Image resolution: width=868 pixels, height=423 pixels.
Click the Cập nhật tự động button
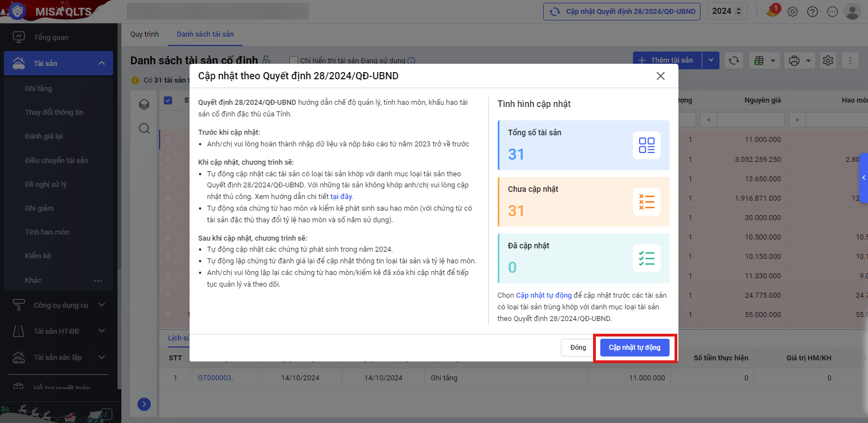tap(635, 348)
